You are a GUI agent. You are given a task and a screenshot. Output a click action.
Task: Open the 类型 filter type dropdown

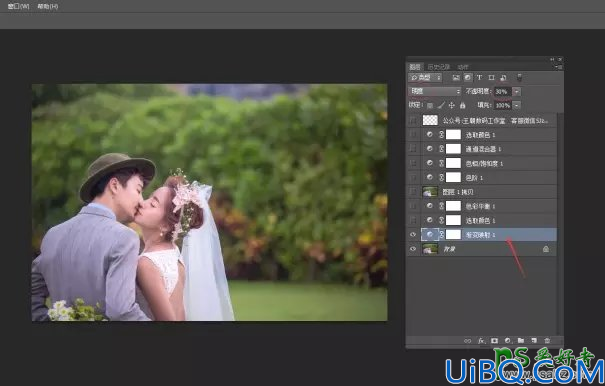(425, 78)
